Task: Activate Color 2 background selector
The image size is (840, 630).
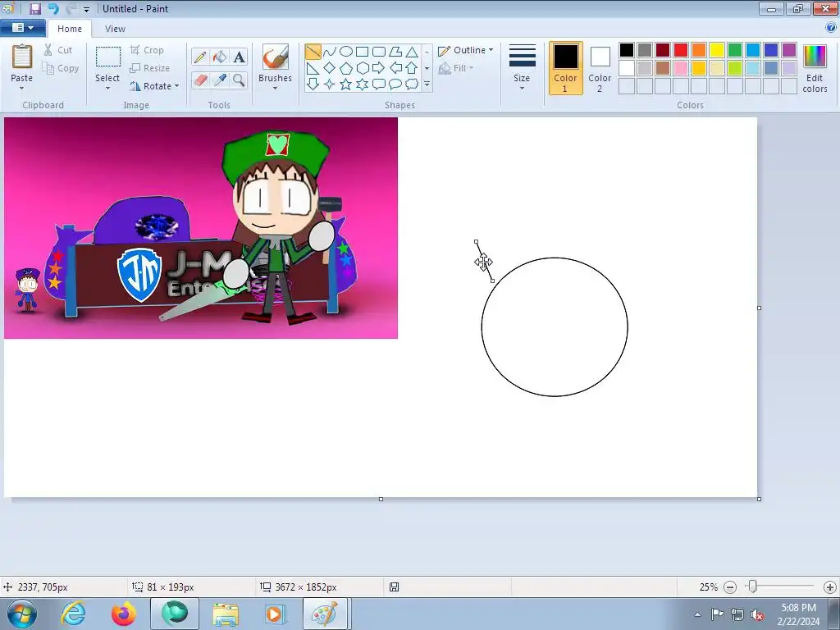Action: click(600, 68)
